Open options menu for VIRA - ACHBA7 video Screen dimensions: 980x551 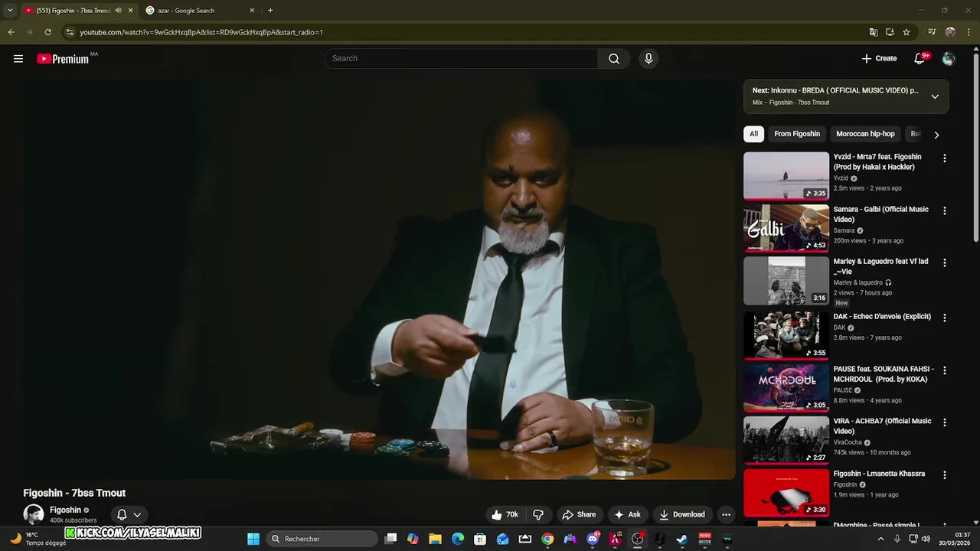click(944, 422)
